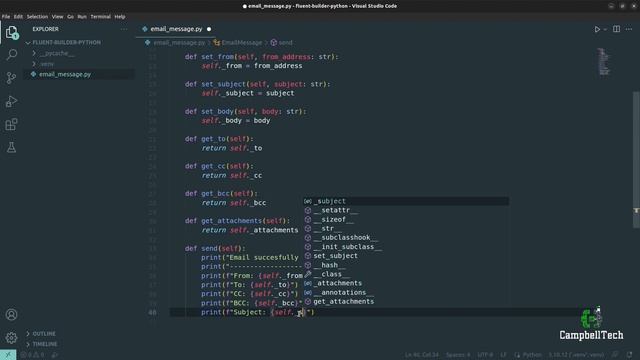Click unsaved dot on email_message.py tab
This screenshot has width=640, height=360.
(x=209, y=29)
